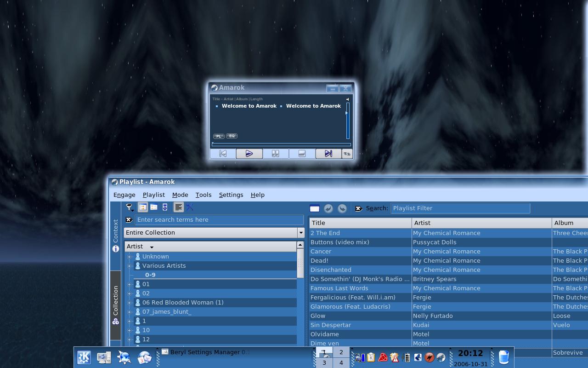Open the Context sidebar tab
Screen dimensions: 588x368
click(116, 236)
